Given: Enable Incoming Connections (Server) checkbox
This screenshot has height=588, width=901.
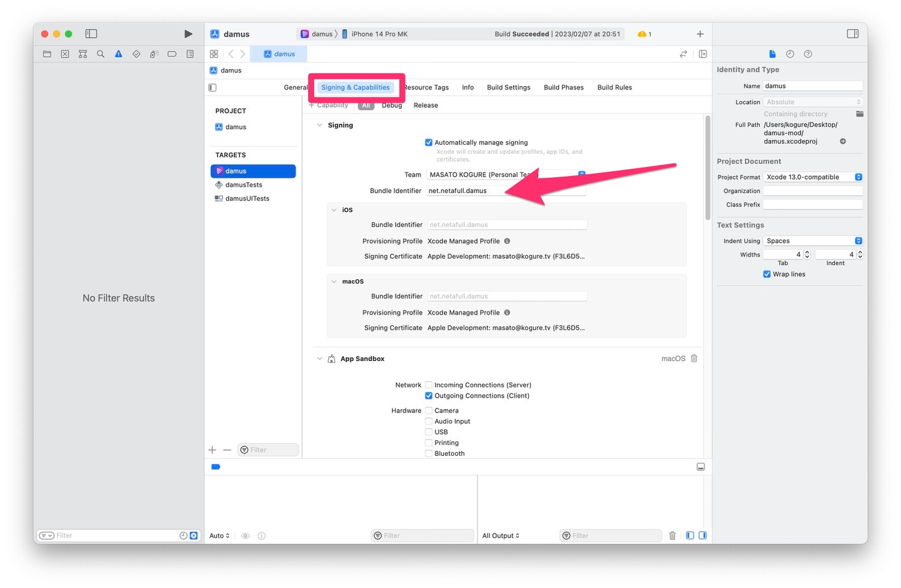Looking at the screenshot, I should (x=429, y=385).
